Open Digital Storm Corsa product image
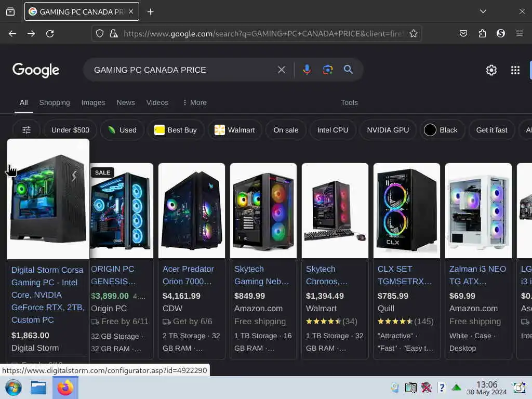The width and height of the screenshot is (532, 399). coord(48,199)
